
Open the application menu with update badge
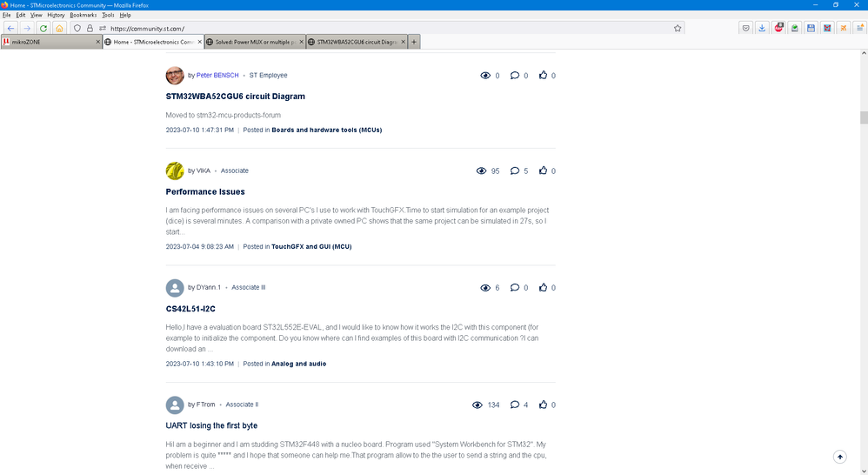click(859, 28)
